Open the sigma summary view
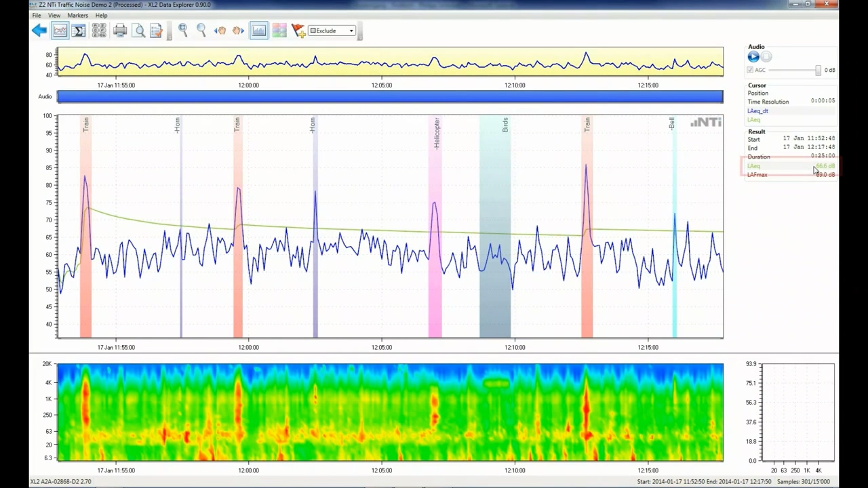This screenshot has height=488, width=868. click(79, 30)
